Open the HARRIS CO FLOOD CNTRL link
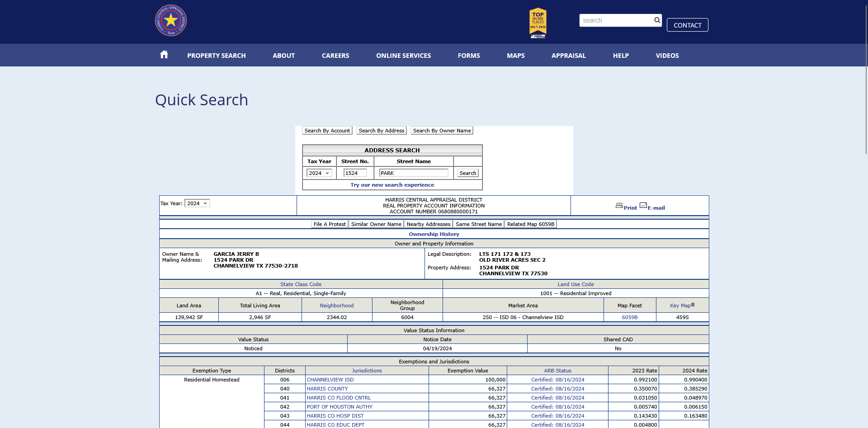This screenshot has height=428, width=868. (339, 398)
